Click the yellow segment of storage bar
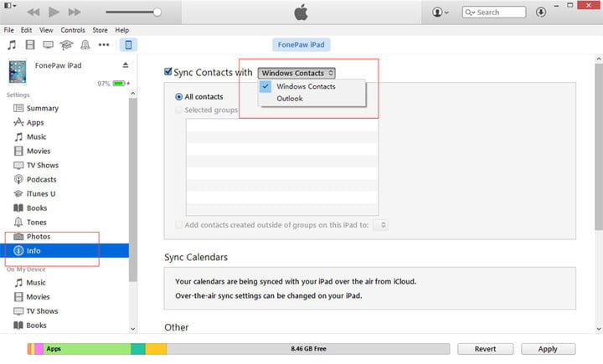The image size is (603, 364). tap(156, 349)
